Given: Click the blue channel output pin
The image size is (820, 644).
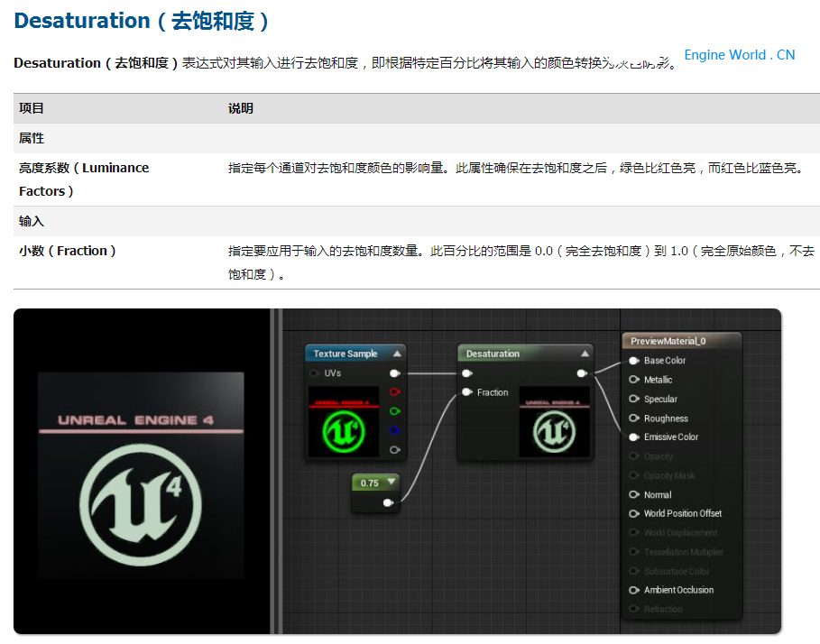Looking at the screenshot, I should [x=394, y=430].
